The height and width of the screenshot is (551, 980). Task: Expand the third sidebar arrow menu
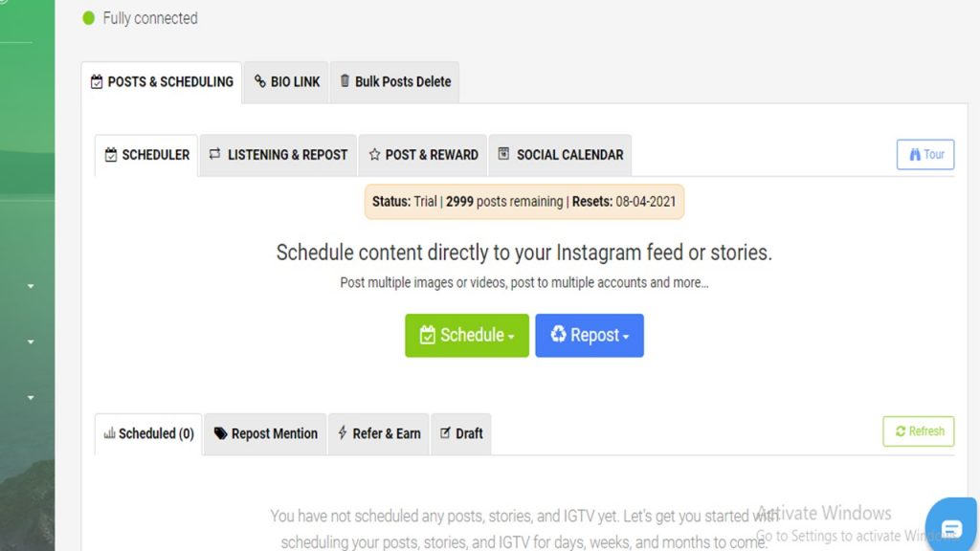[31, 397]
